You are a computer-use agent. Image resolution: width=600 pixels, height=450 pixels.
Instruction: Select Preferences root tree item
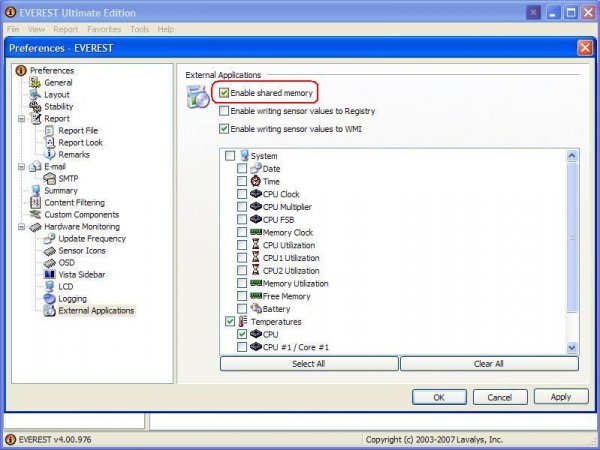[52, 70]
